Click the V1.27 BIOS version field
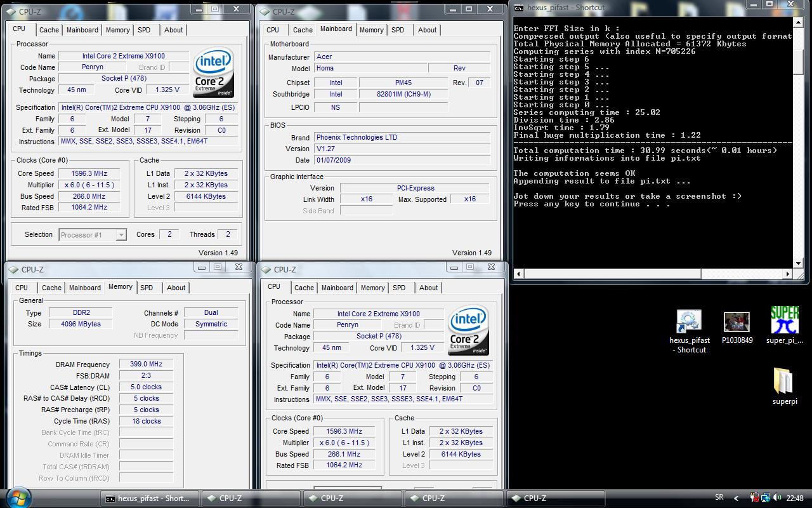 (x=402, y=149)
